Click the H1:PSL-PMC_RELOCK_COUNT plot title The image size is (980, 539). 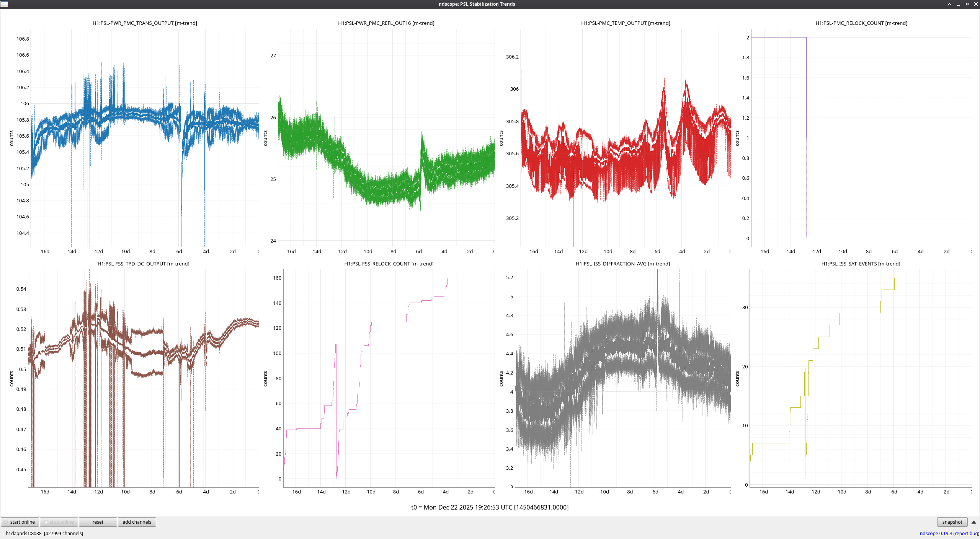coord(861,23)
